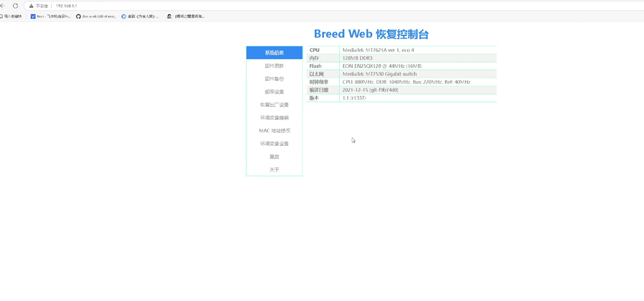Click the 时钟频率 row label

319,82
